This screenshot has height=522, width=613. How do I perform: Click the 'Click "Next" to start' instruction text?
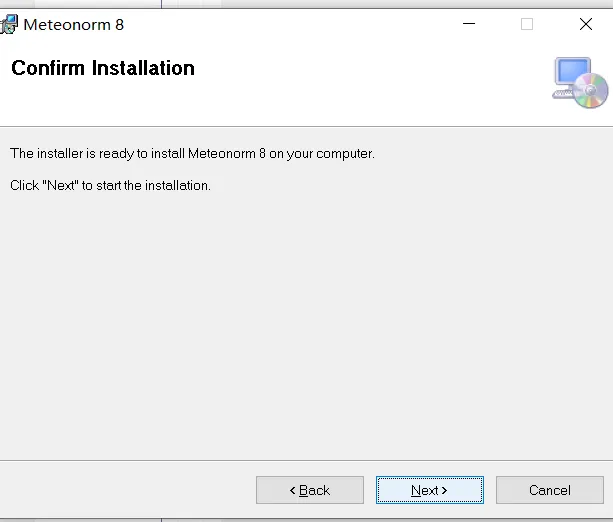click(x=110, y=186)
